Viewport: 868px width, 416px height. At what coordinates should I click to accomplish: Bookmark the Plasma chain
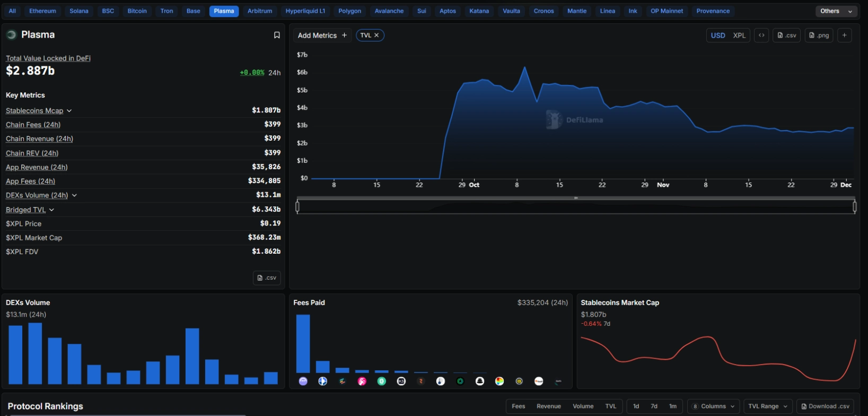[276, 35]
